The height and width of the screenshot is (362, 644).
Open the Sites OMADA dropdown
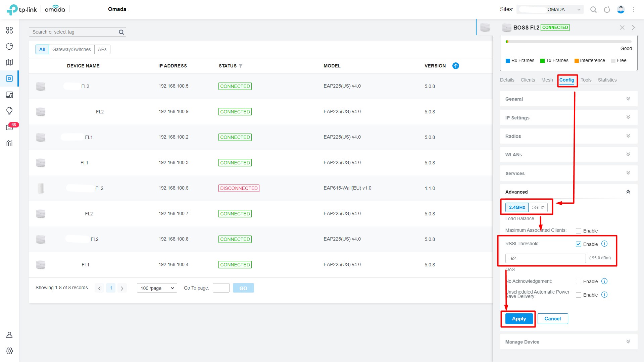tap(550, 9)
